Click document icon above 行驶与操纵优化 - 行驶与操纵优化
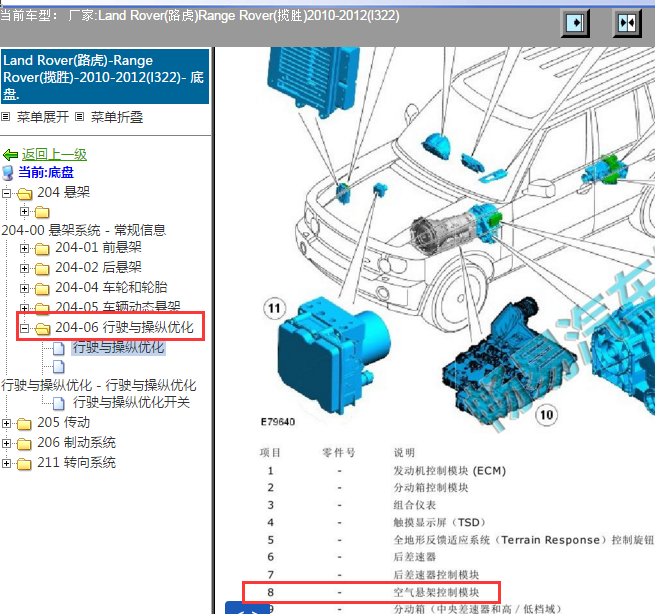The width and height of the screenshot is (655, 614). click(x=59, y=367)
